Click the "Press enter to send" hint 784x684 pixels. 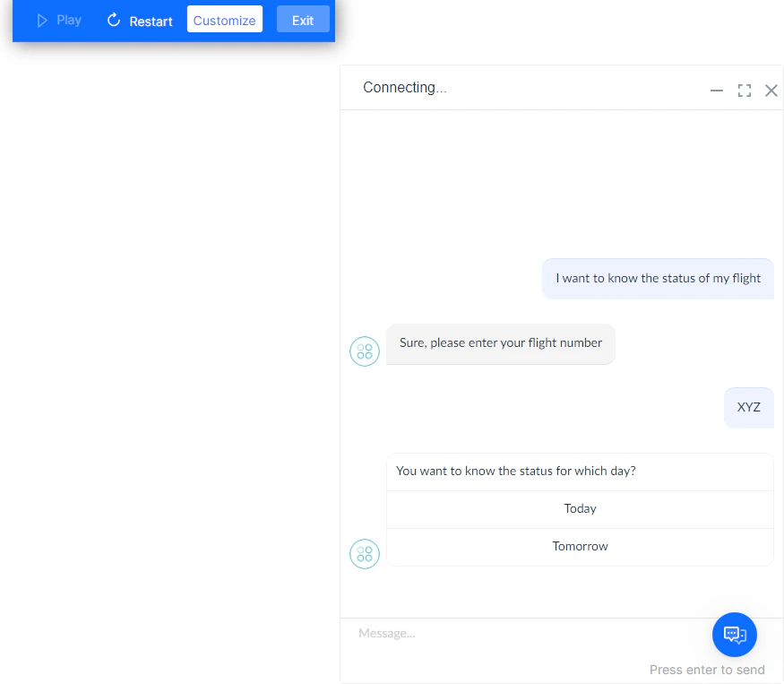click(x=707, y=670)
